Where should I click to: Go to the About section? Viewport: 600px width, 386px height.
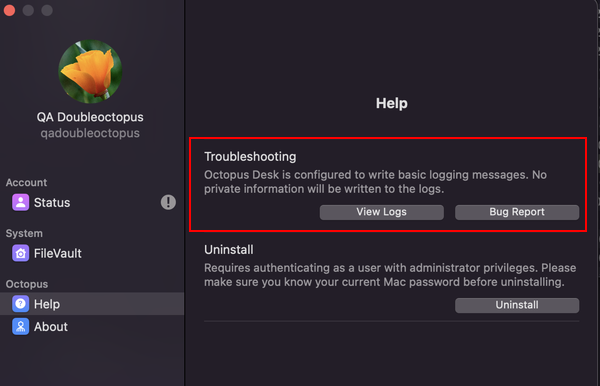pyautogui.click(x=92, y=327)
